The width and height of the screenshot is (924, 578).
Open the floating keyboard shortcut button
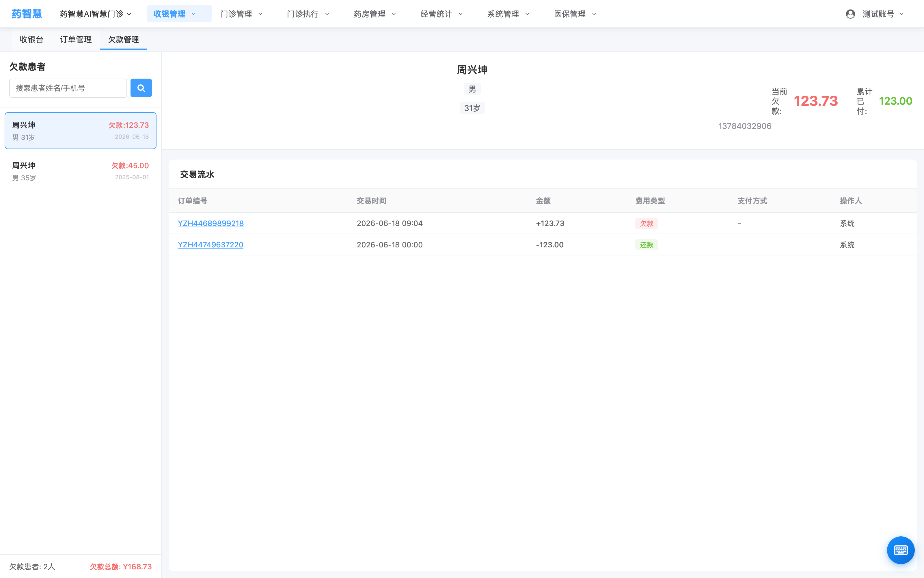(x=900, y=550)
